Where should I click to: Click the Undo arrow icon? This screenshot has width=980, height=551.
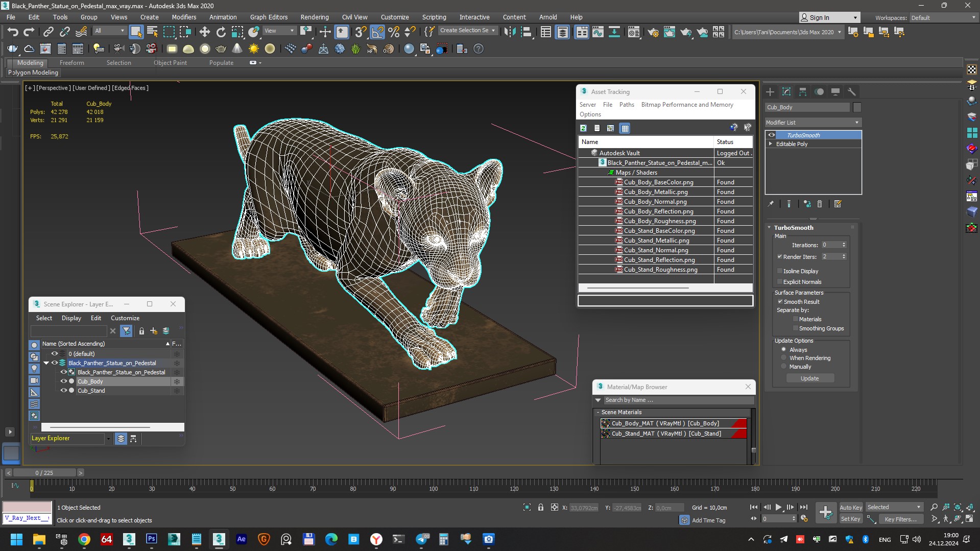pos(13,32)
